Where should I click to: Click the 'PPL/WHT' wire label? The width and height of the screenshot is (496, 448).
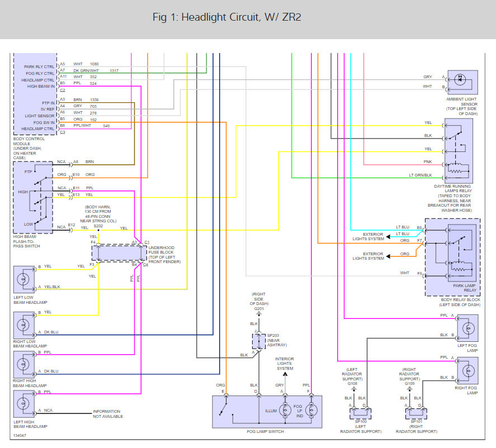click(82, 126)
